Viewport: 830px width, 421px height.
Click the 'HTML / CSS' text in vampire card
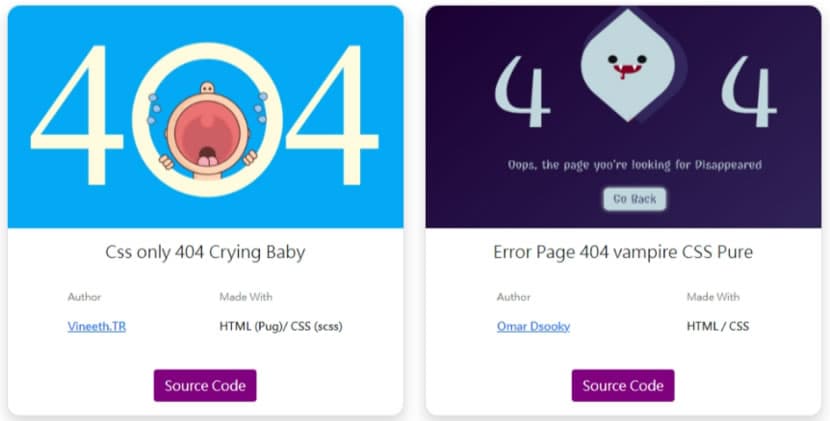click(718, 326)
